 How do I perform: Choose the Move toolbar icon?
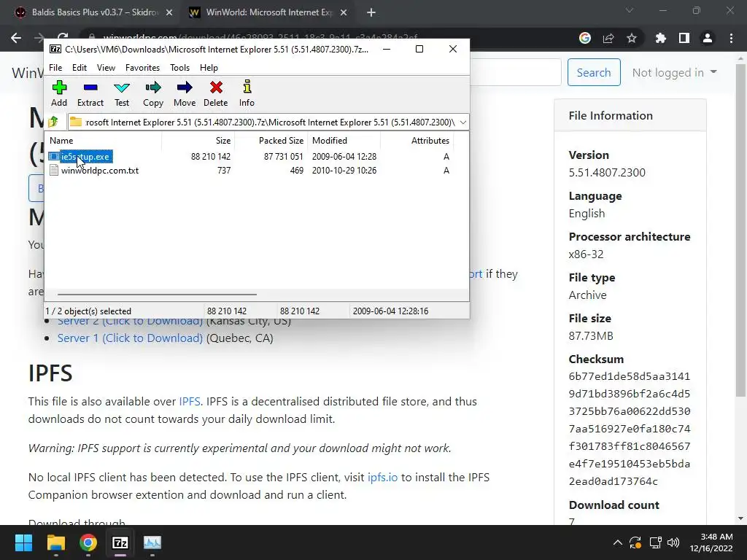(185, 93)
